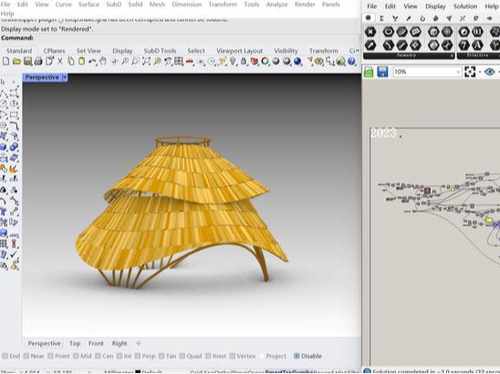Click the Copy icon in Rhino toolbar
Image resolution: width=500 pixels, height=374 pixels.
(x=71, y=61)
